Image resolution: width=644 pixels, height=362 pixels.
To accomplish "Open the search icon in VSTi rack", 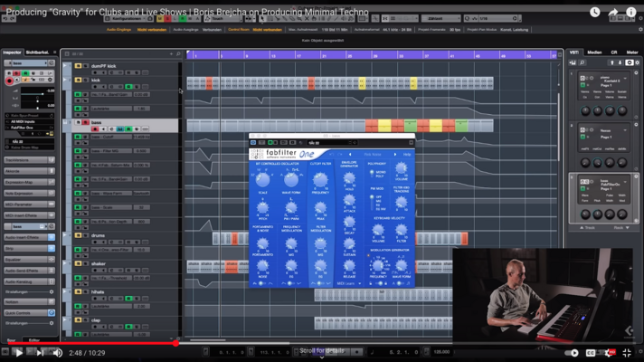I will [x=582, y=62].
